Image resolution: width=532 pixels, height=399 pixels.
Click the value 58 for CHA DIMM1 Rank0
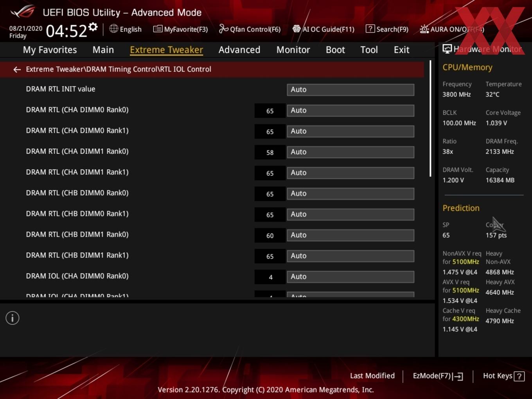pos(270,152)
